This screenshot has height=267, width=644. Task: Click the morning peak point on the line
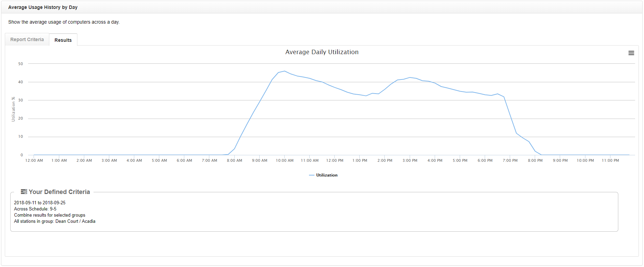pos(284,71)
